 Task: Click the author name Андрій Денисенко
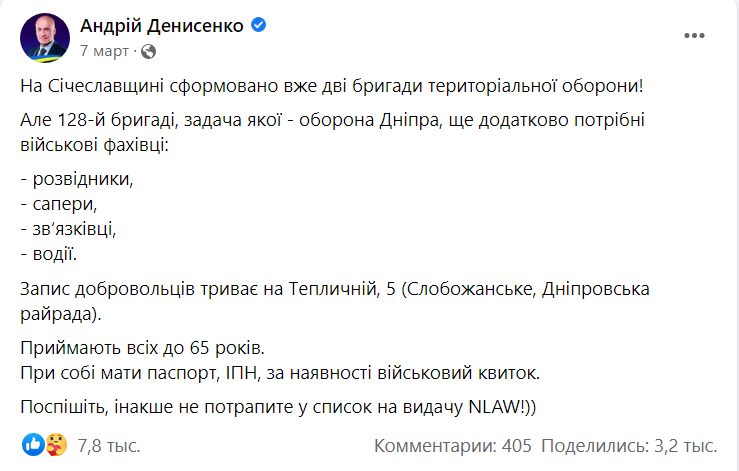coord(162,25)
